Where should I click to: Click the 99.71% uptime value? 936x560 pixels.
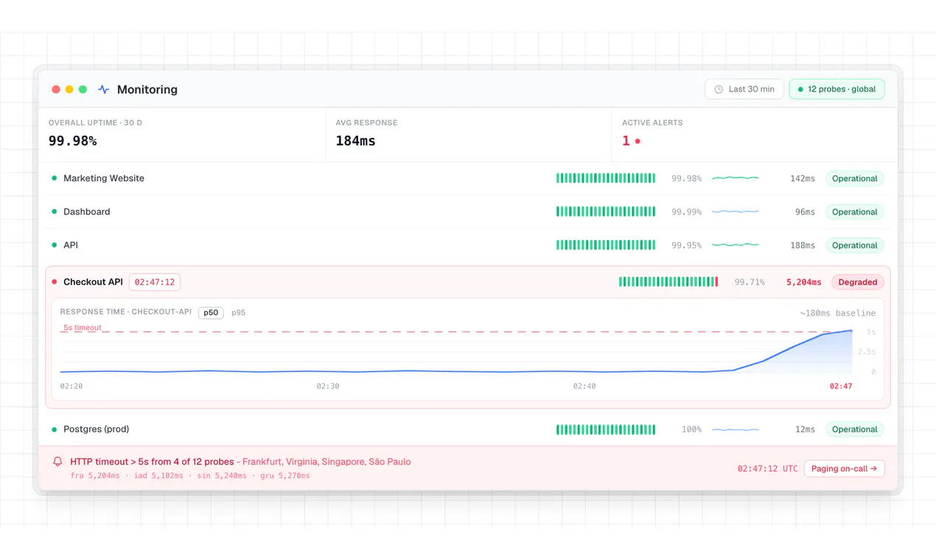pyautogui.click(x=750, y=282)
